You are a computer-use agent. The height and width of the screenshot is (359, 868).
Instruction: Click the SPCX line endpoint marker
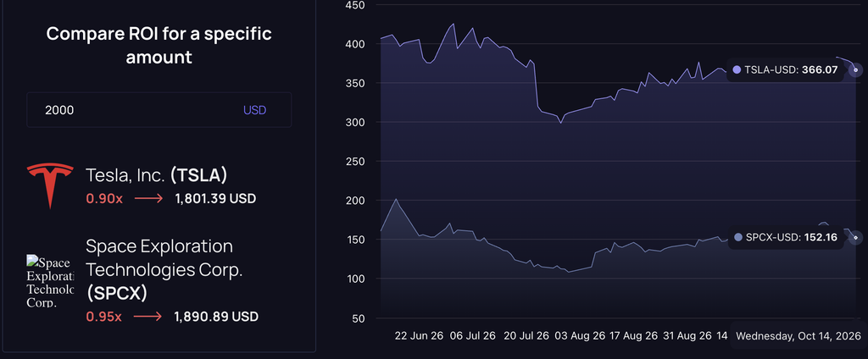[x=855, y=237]
